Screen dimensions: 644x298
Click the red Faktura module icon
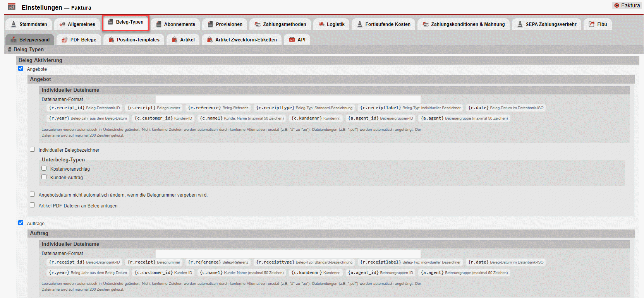[x=617, y=5]
